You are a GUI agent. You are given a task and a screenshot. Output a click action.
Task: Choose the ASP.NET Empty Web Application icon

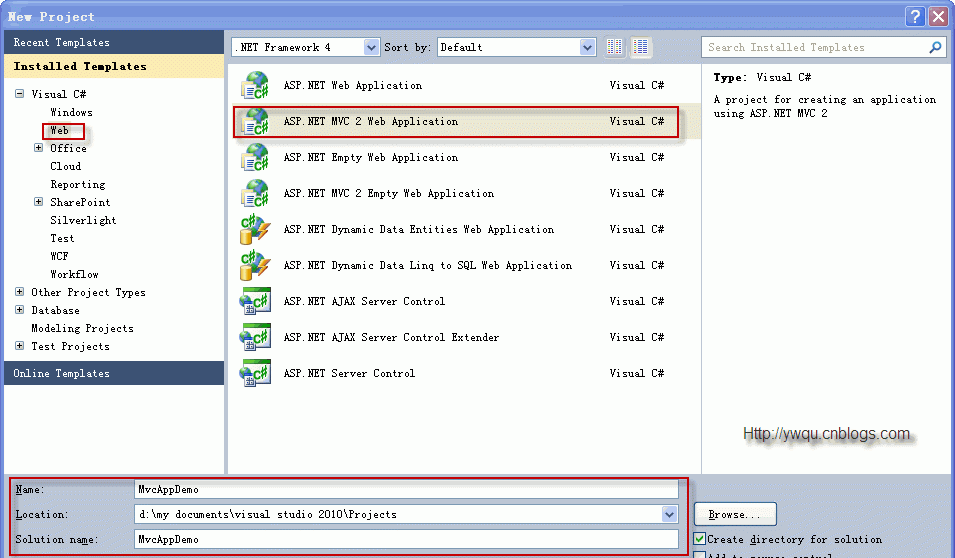(255, 157)
